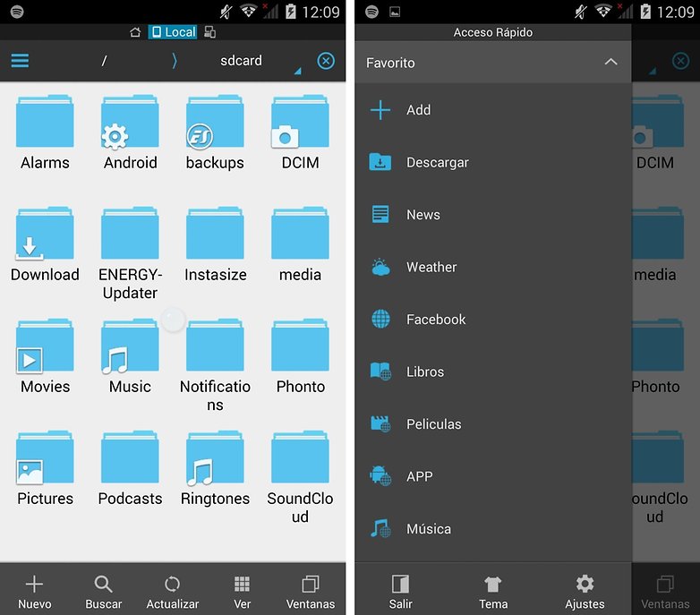This screenshot has height=615, width=700.
Task: Open Música favorite
Action: click(x=493, y=529)
